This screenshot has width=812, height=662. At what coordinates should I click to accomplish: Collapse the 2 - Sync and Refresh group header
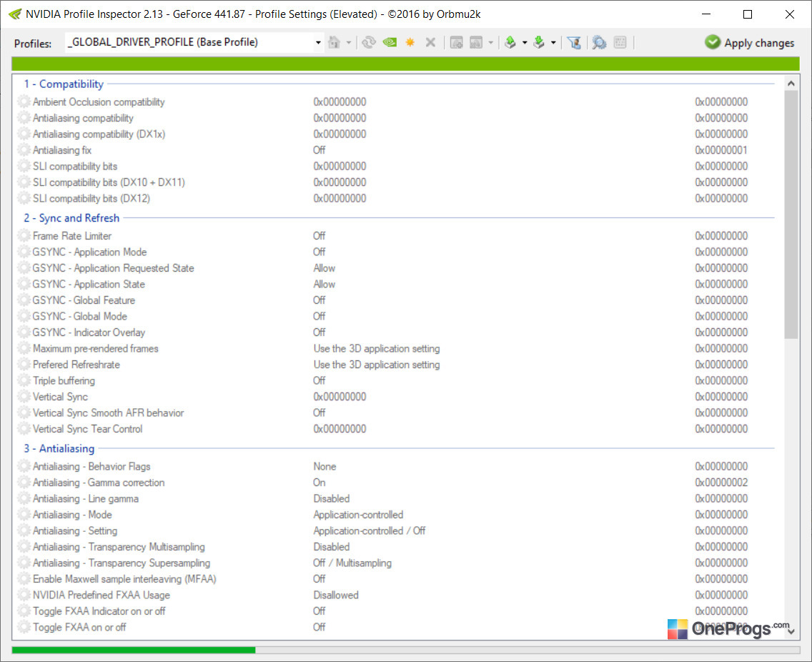click(71, 218)
